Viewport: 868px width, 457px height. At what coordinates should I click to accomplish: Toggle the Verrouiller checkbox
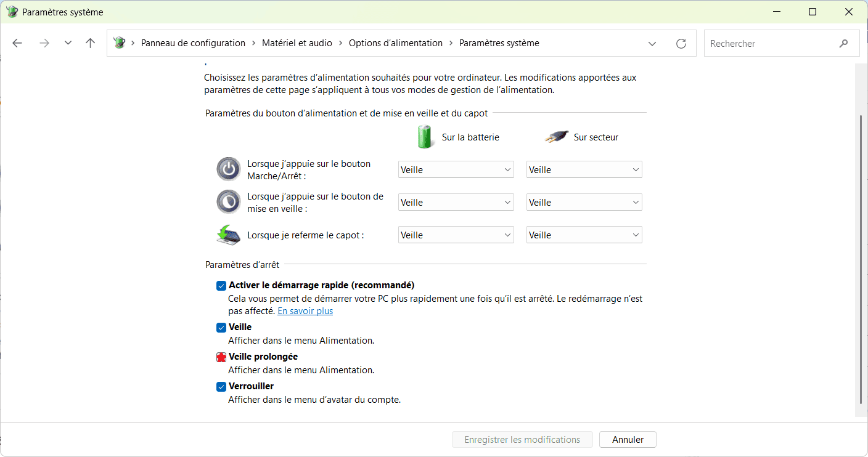[x=221, y=387]
